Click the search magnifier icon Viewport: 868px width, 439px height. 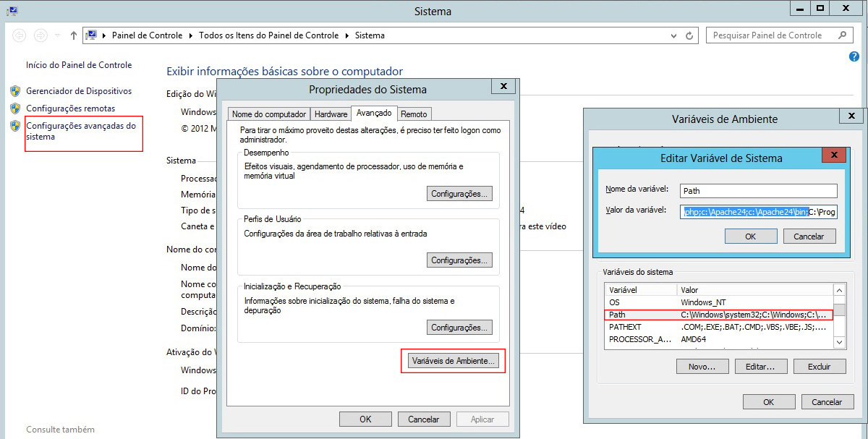[841, 35]
